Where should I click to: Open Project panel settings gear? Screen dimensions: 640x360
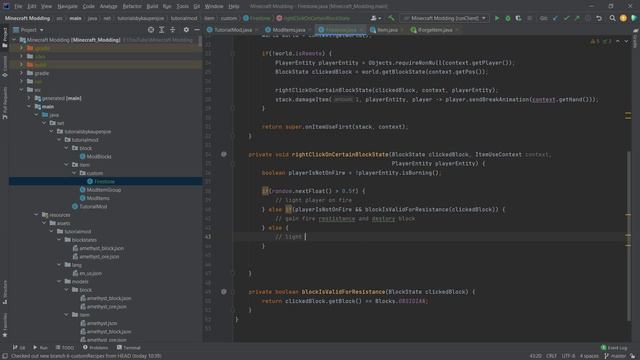click(x=186, y=30)
